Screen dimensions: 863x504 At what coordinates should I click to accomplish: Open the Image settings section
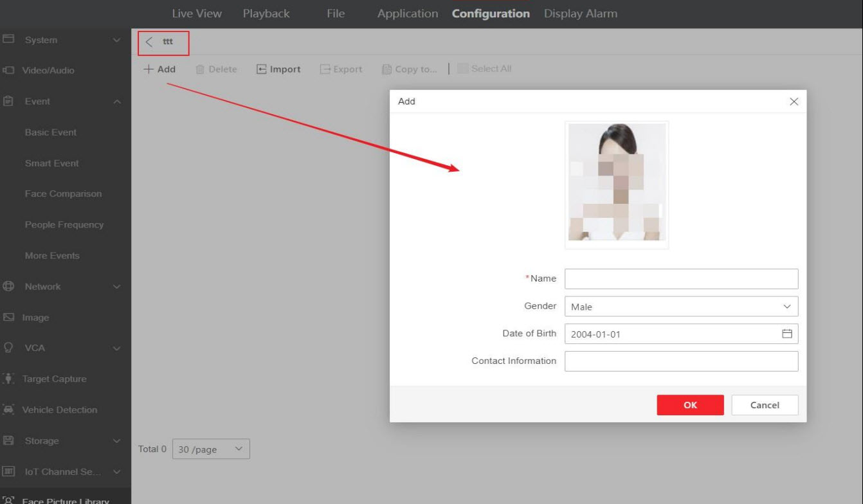37,318
